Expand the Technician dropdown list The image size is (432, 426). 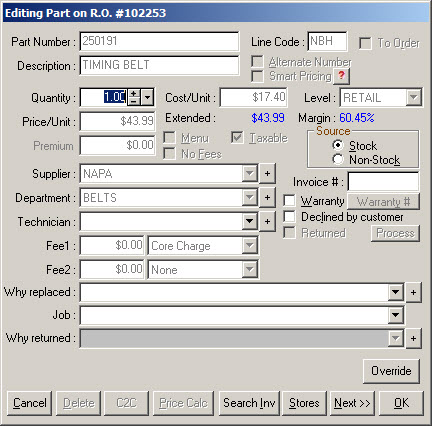[249, 221]
